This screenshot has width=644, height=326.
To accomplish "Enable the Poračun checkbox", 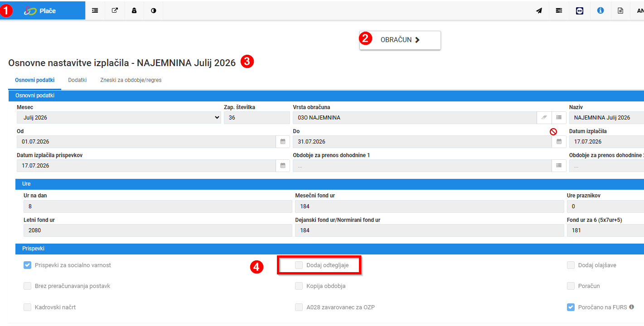I will [571, 286].
